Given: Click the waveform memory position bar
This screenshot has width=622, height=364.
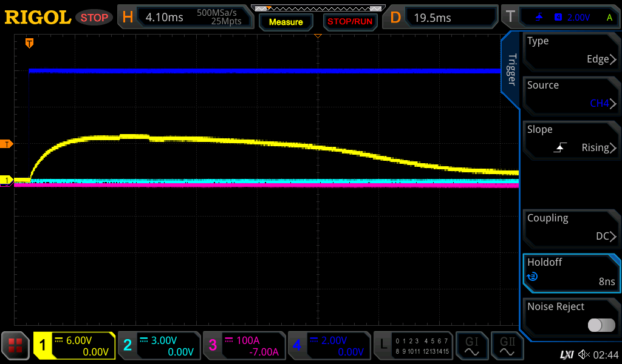Looking at the screenshot, I should [x=318, y=8].
